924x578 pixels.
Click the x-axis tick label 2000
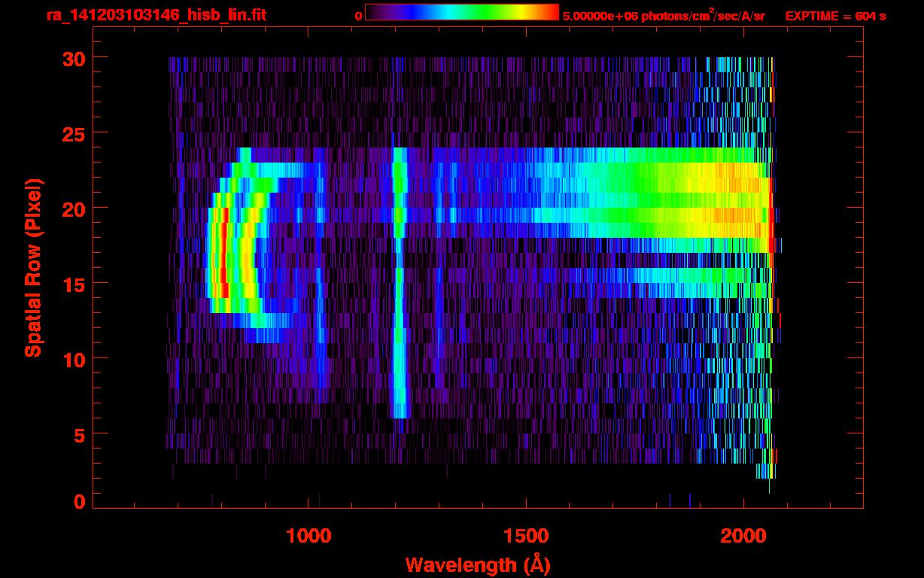[744, 536]
